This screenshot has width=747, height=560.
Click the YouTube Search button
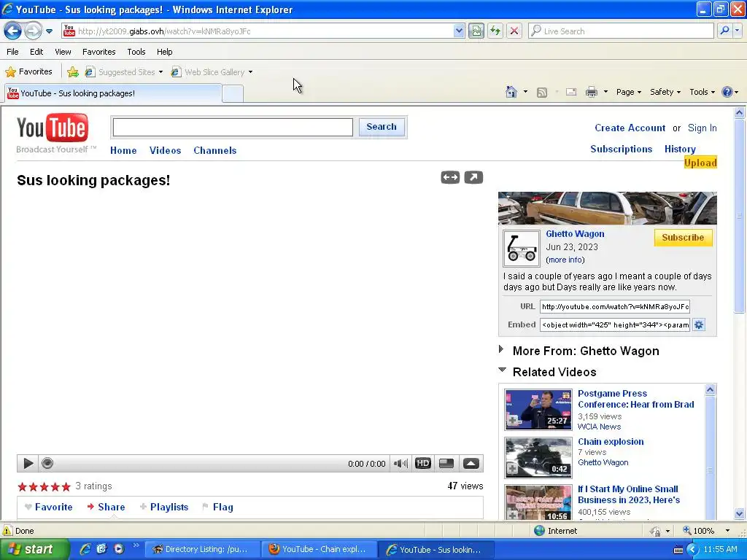point(381,127)
